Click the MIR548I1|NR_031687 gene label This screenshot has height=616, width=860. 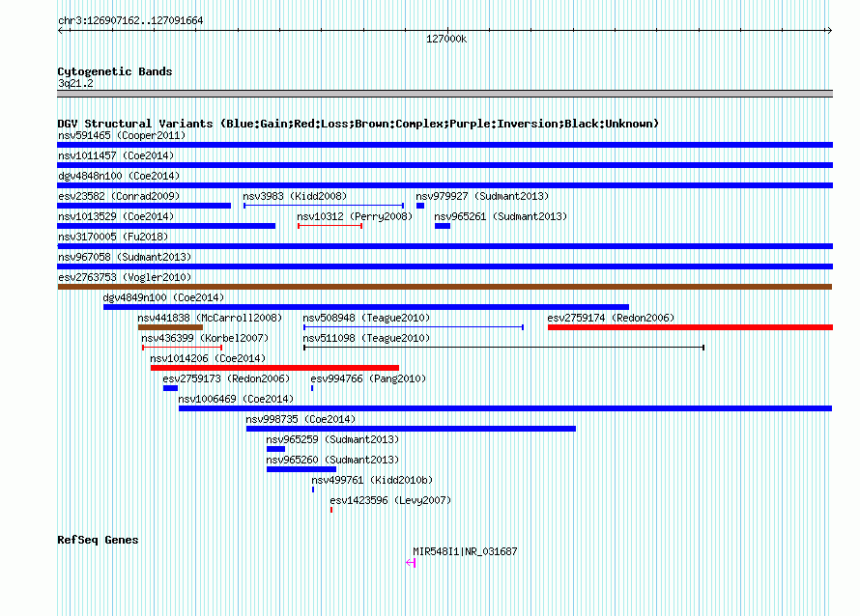pos(465,551)
